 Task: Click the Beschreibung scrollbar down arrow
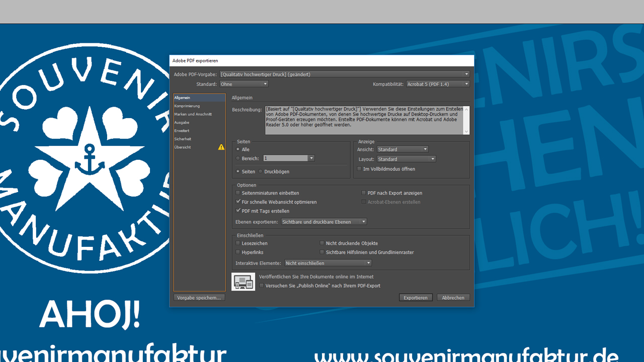pos(466,132)
